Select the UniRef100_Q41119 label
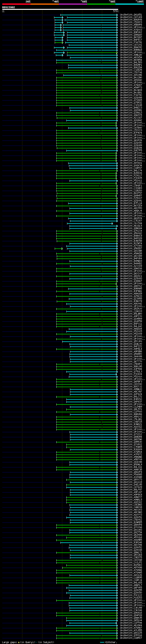Viewport: 146px width, 644px height. pyautogui.click(x=131, y=482)
